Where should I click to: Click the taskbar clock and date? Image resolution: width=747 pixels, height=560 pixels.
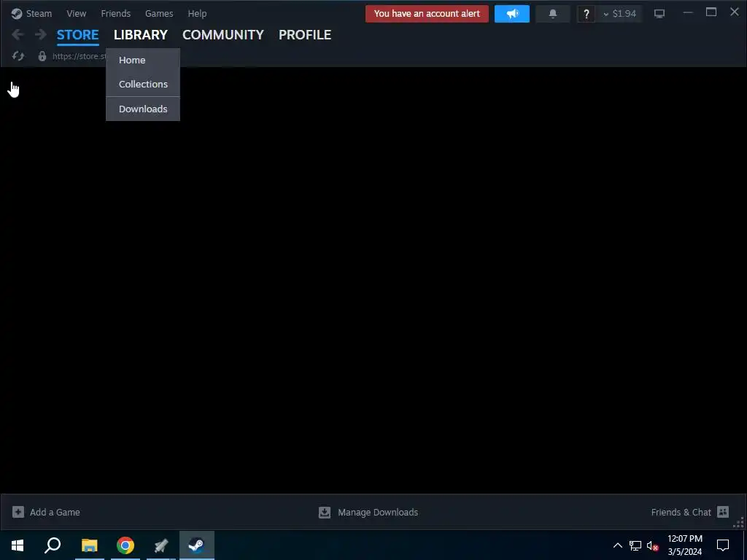(x=684, y=545)
